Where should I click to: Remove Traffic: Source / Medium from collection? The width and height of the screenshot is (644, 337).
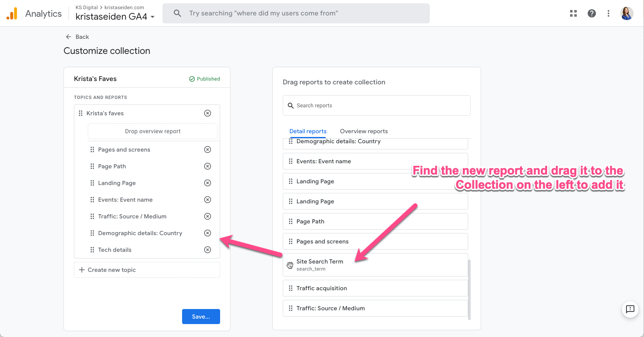[208, 216]
